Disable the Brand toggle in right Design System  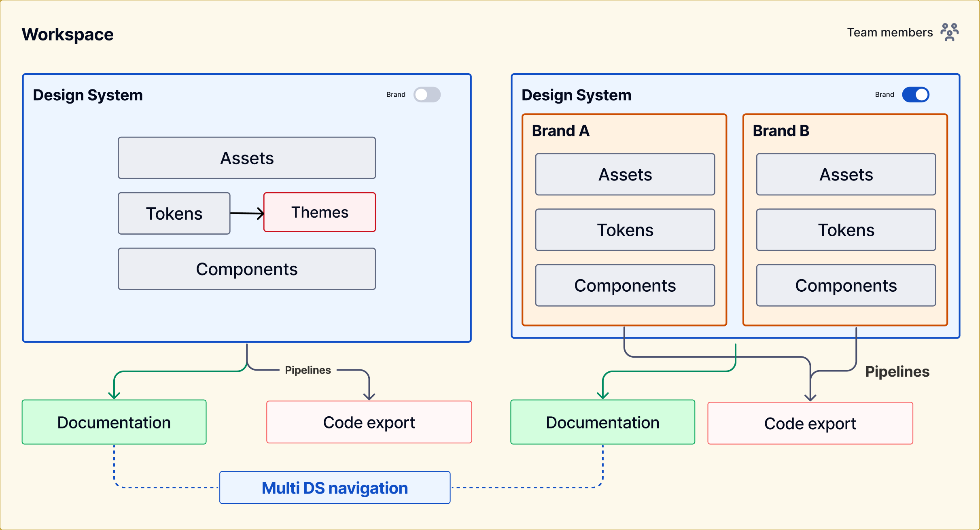point(916,95)
